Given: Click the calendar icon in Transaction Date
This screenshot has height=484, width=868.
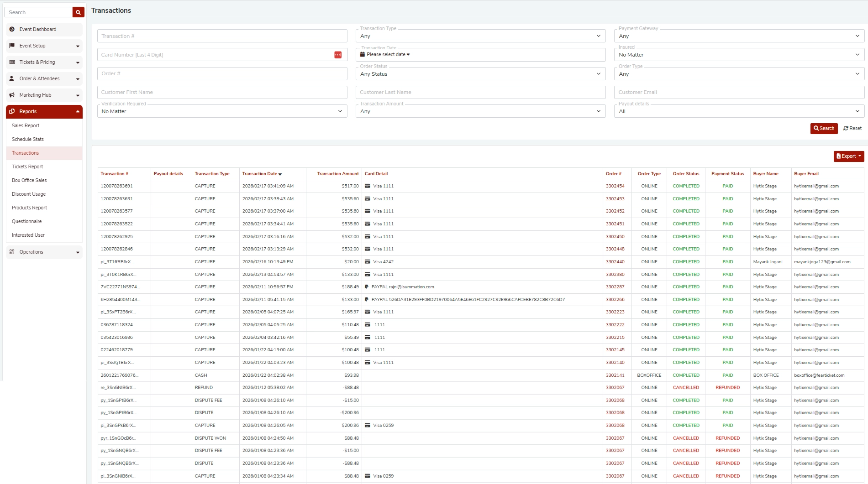Looking at the screenshot, I should [x=363, y=54].
